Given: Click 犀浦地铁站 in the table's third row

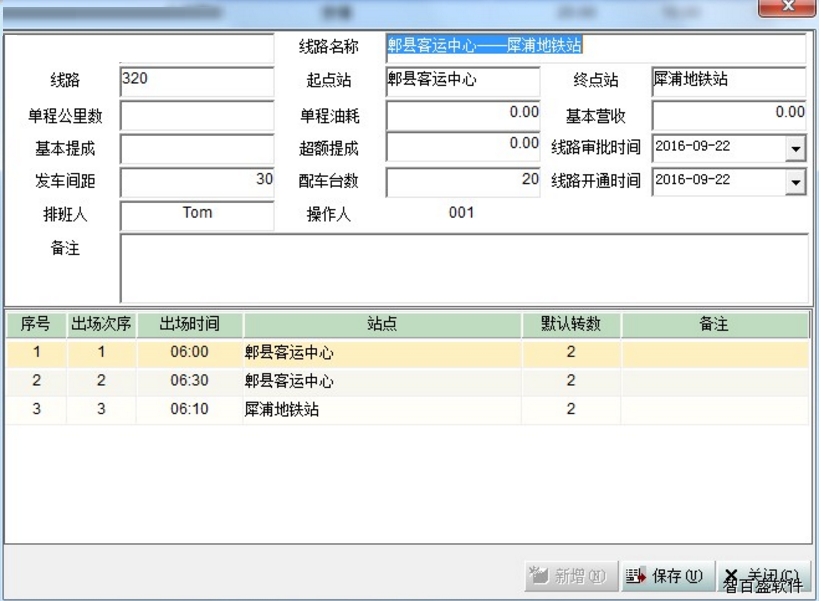Looking at the screenshot, I should [x=282, y=409].
